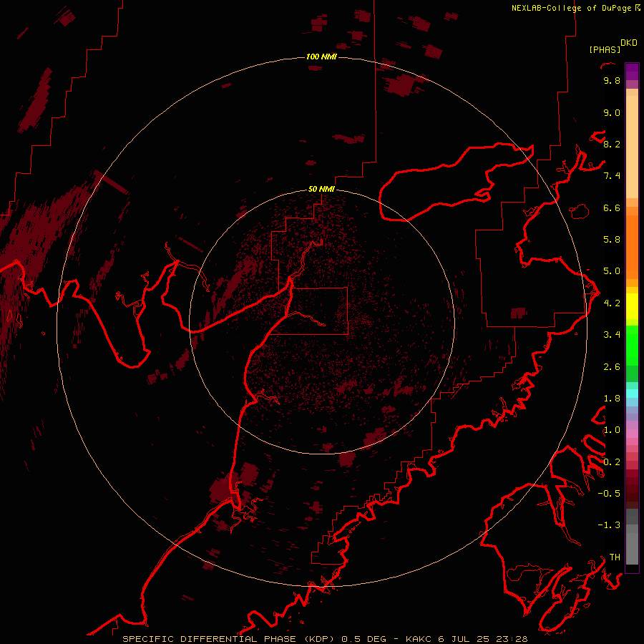Click the 2.6 legend value
Image resolution: width=644 pixels, height=644 pixels.
[612, 367]
